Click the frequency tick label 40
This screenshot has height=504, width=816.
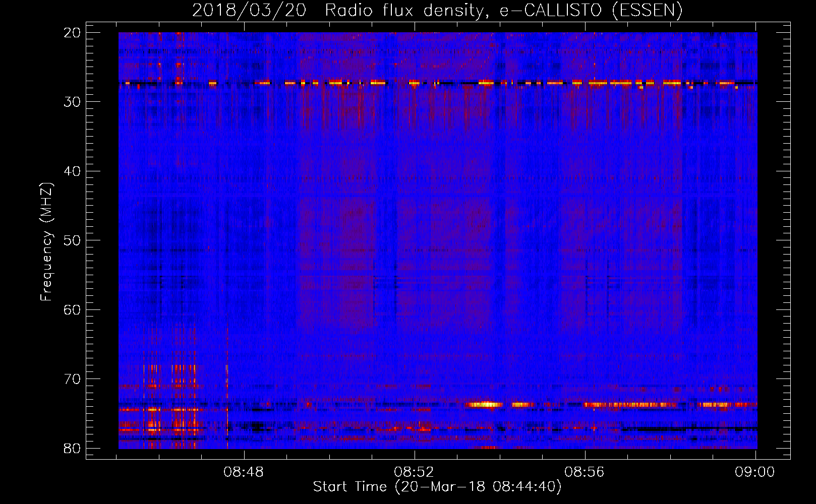point(72,171)
